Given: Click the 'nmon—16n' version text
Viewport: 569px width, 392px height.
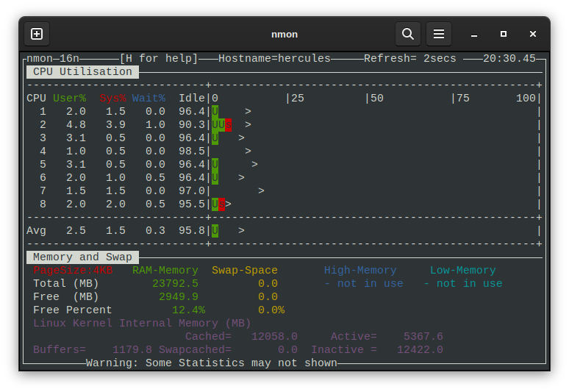Looking at the screenshot, I should (53, 58).
